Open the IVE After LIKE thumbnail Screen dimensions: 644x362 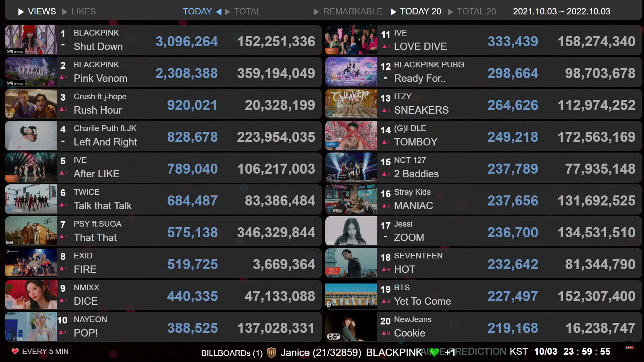[31, 167]
